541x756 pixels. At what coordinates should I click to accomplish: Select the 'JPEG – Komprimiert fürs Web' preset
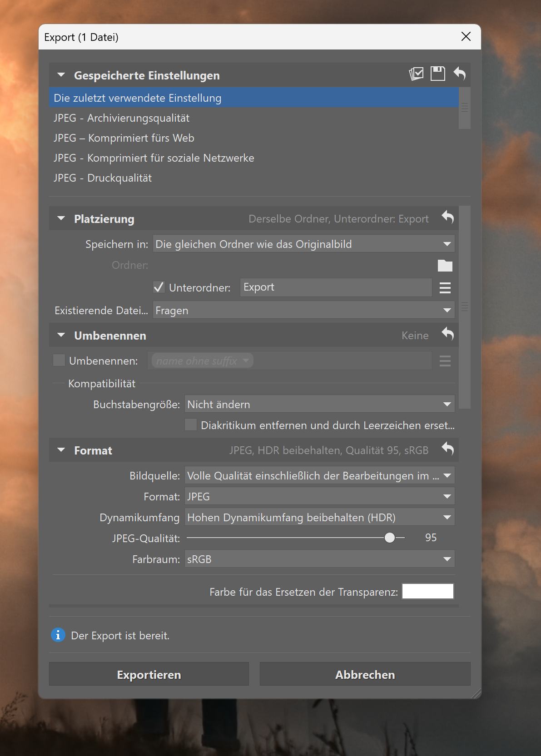pos(254,138)
